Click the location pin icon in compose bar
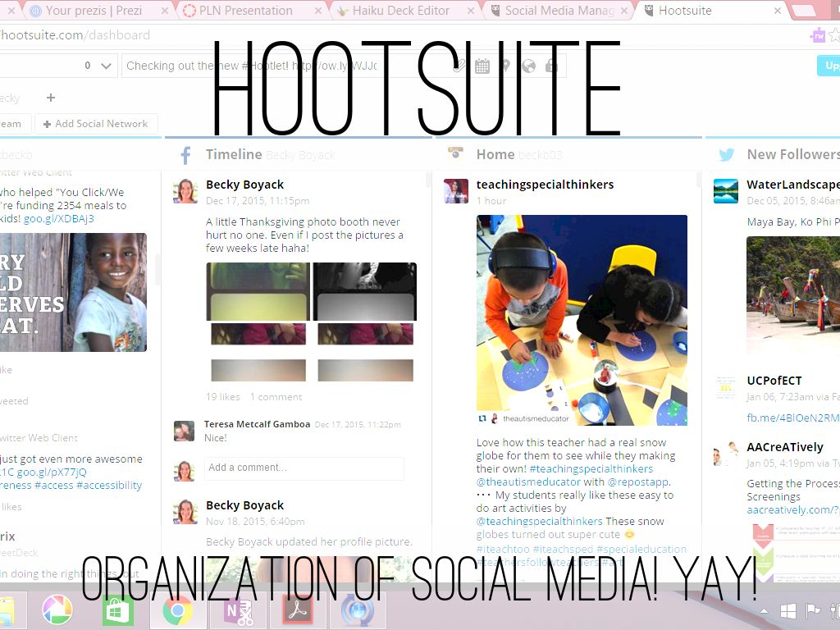The width and height of the screenshot is (840, 630). coord(505,66)
